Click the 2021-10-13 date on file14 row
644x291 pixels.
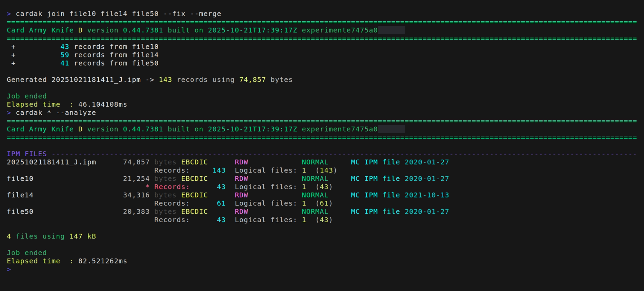pos(426,195)
